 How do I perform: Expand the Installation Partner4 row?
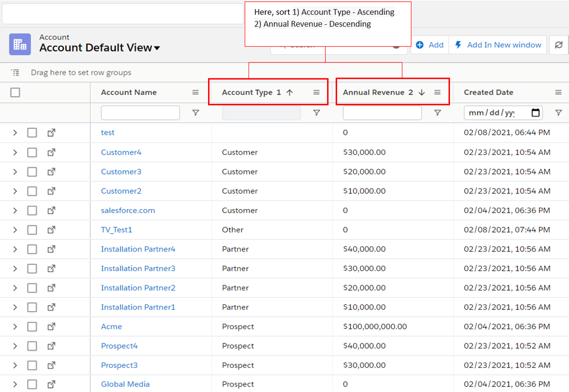(x=15, y=249)
